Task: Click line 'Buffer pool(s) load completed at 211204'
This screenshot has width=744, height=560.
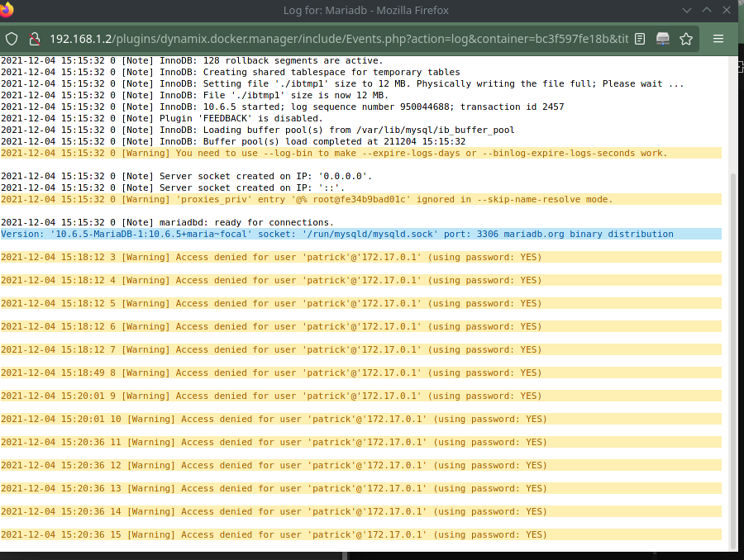Action: pos(233,141)
